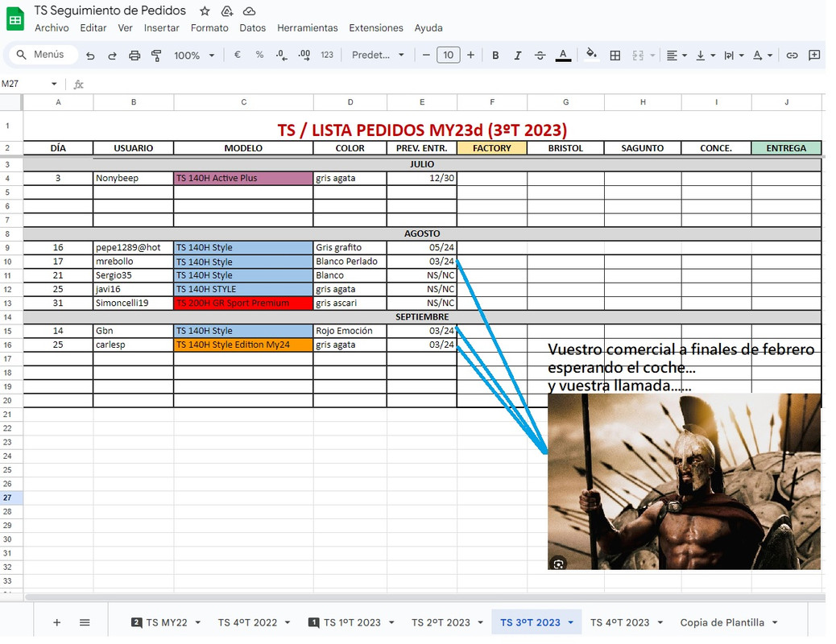
Task: Select the TS 140H Active Plus cell
Action: click(x=243, y=178)
